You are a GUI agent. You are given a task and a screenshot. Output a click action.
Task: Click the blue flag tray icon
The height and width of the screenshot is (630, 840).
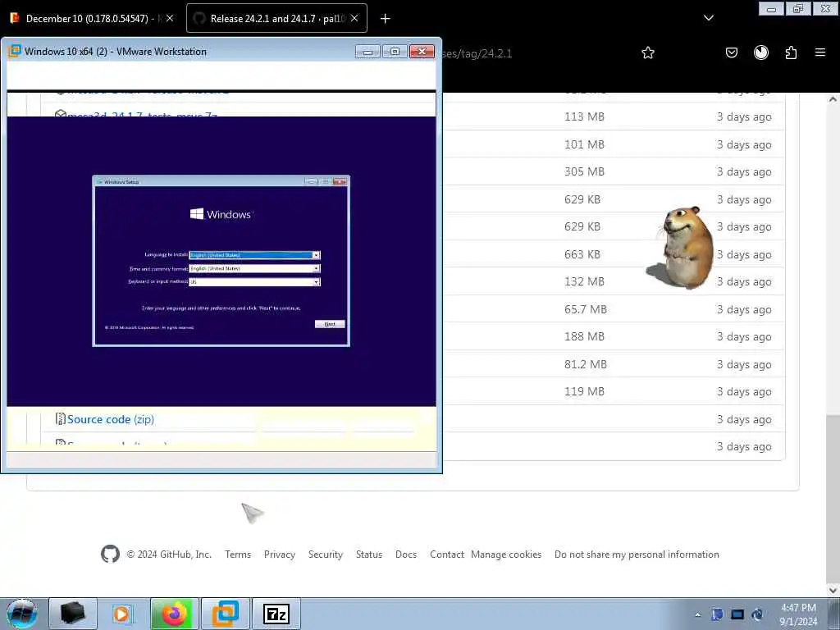coord(717,614)
